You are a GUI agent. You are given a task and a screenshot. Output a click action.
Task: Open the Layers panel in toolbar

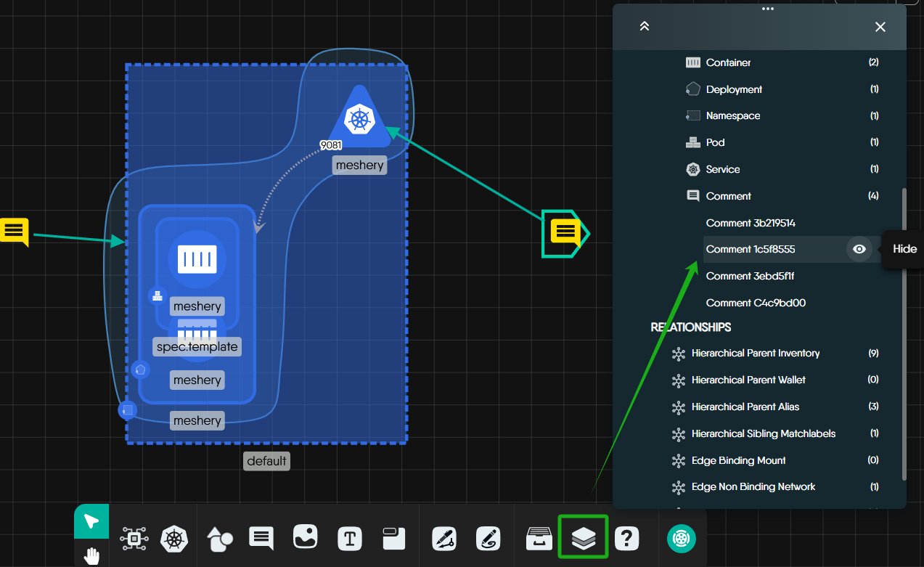tap(583, 538)
